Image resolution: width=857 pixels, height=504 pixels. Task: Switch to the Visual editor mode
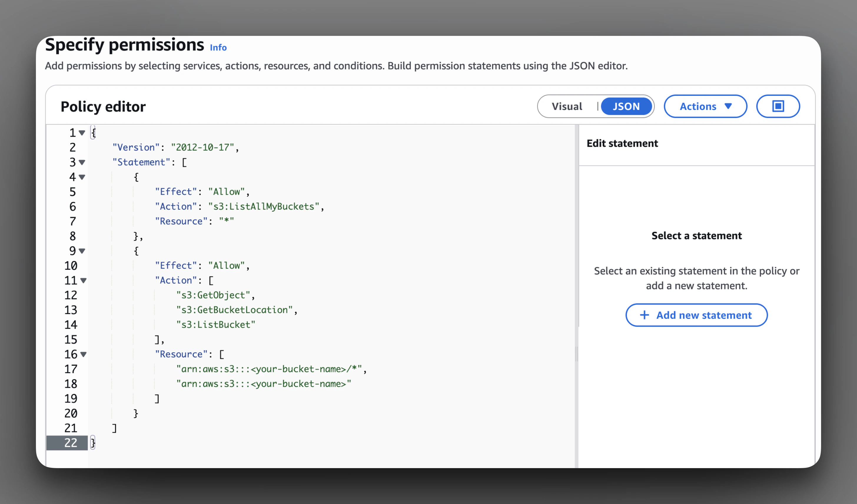tap(567, 106)
